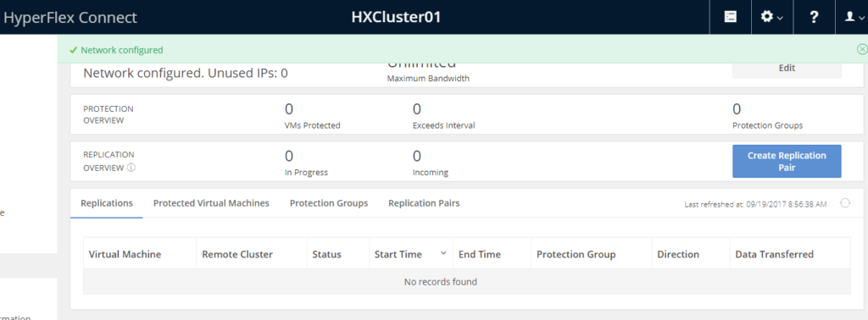
Task: Click the Network configured. Unused IPs text
Action: click(x=186, y=73)
